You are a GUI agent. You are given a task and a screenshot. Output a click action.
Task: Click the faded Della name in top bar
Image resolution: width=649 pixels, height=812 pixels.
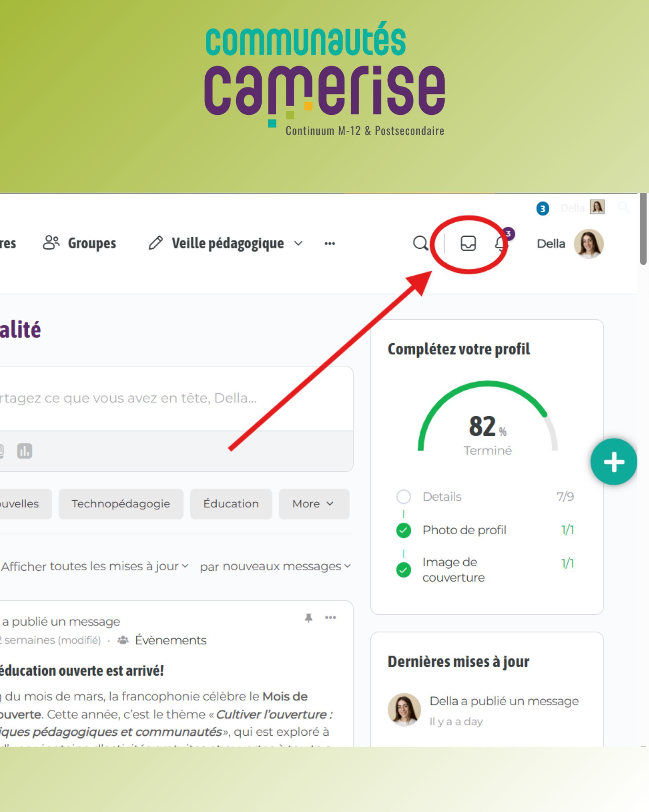(572, 208)
